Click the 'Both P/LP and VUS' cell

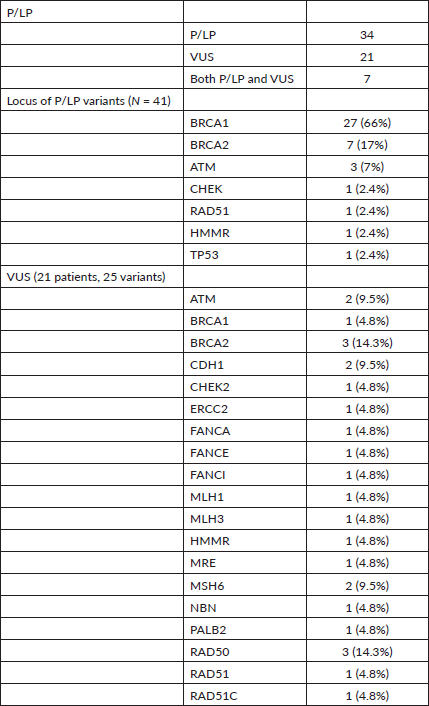tap(245, 79)
